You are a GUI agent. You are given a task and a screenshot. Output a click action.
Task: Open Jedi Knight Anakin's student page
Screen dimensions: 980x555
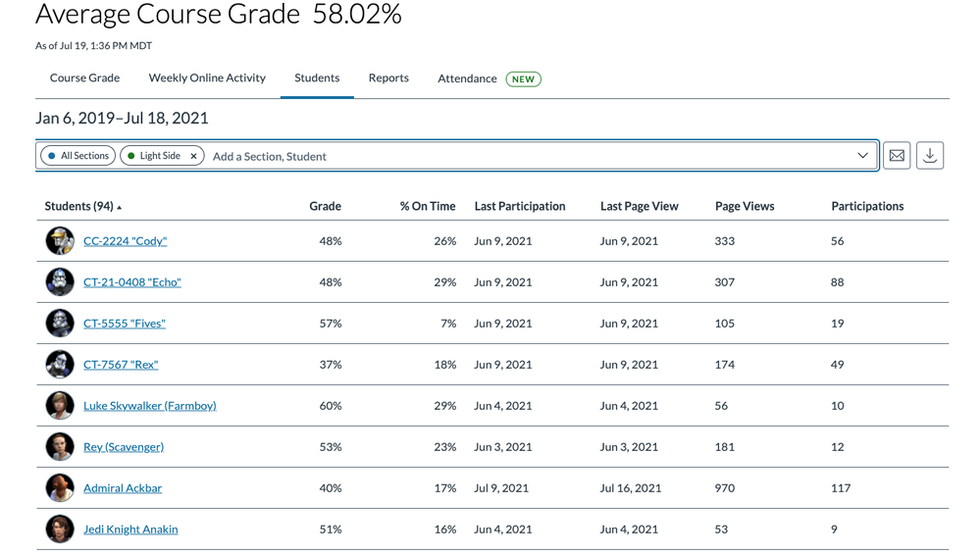point(130,530)
